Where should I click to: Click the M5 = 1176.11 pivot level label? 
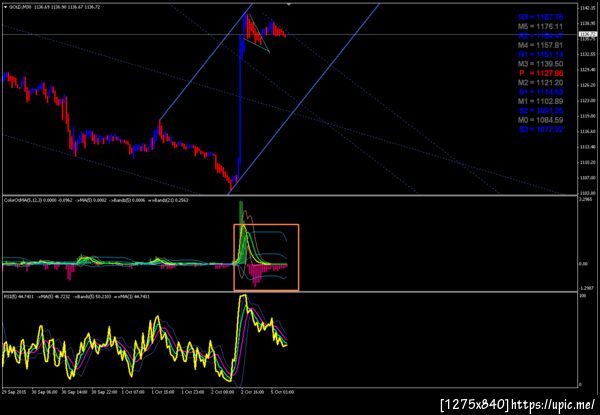tap(540, 26)
